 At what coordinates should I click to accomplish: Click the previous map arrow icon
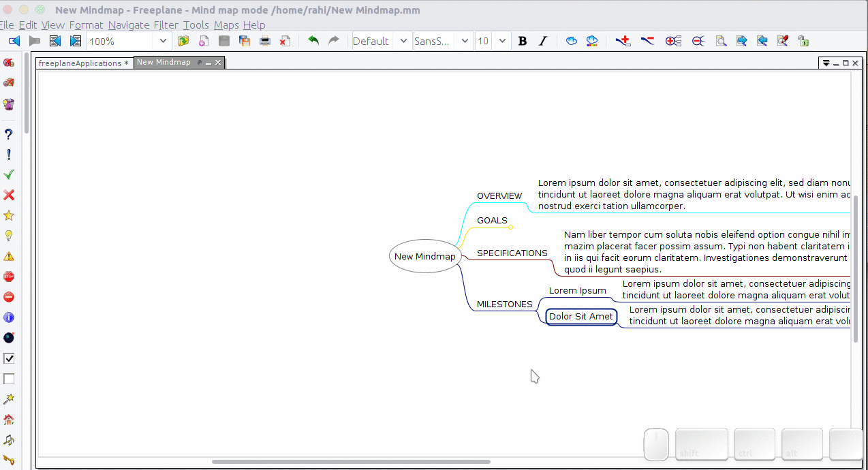point(14,41)
